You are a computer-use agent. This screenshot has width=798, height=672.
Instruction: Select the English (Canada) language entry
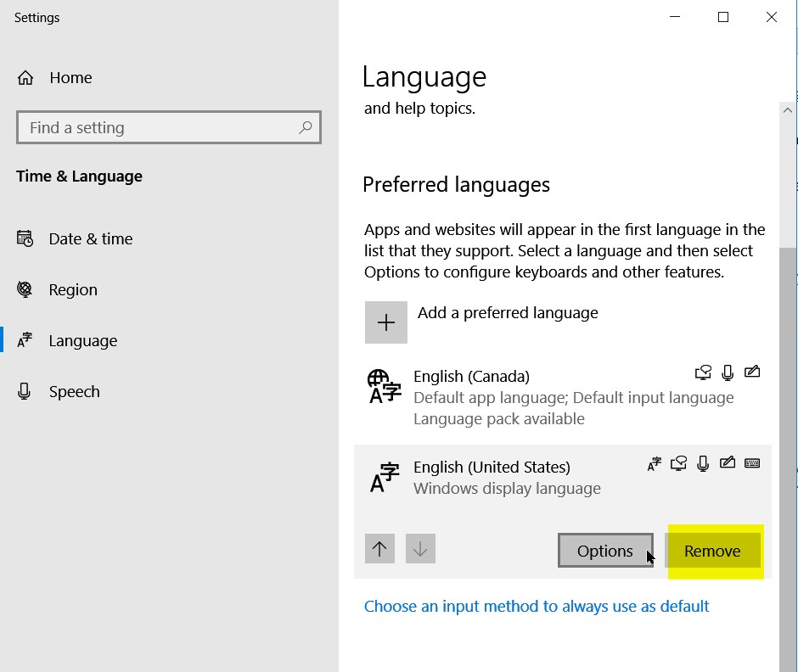click(563, 397)
